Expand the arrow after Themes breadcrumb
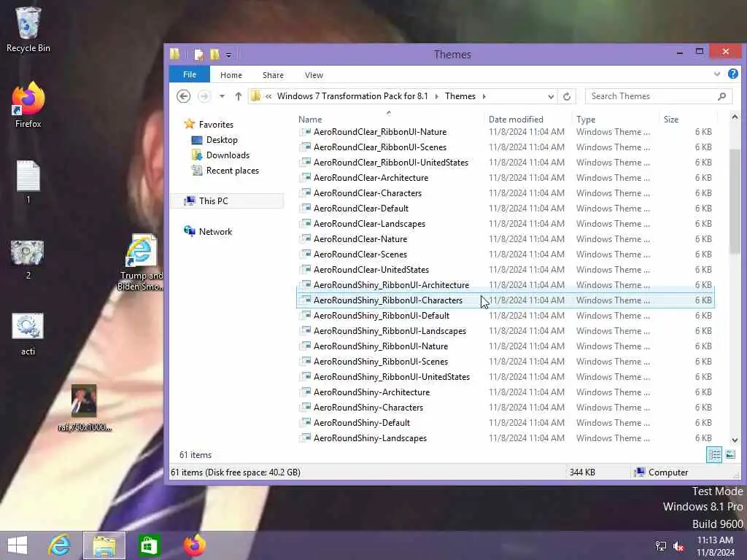Viewport: 747px width, 560px height. tap(484, 96)
